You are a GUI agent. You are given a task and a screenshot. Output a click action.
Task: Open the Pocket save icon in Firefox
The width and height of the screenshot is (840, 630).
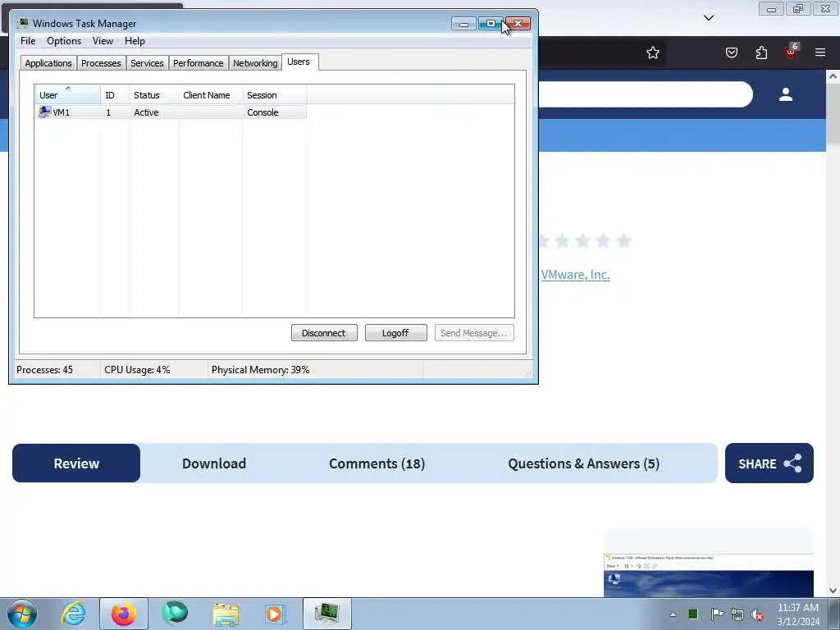tap(731, 52)
